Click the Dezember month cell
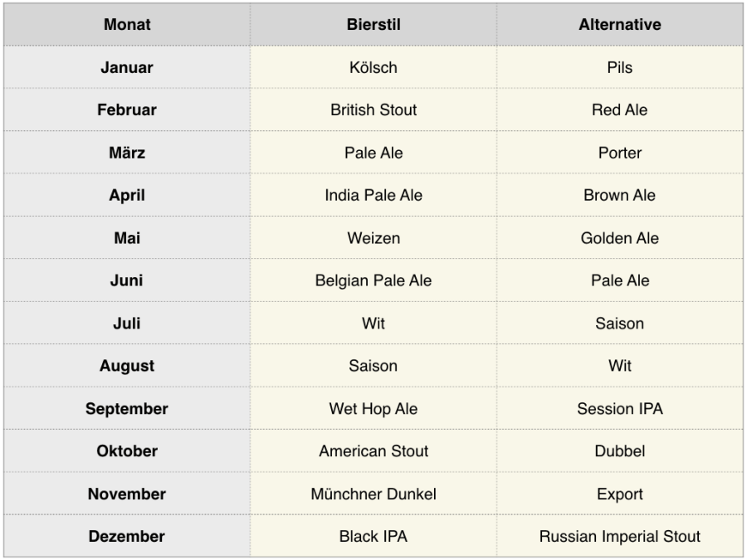 127,537
